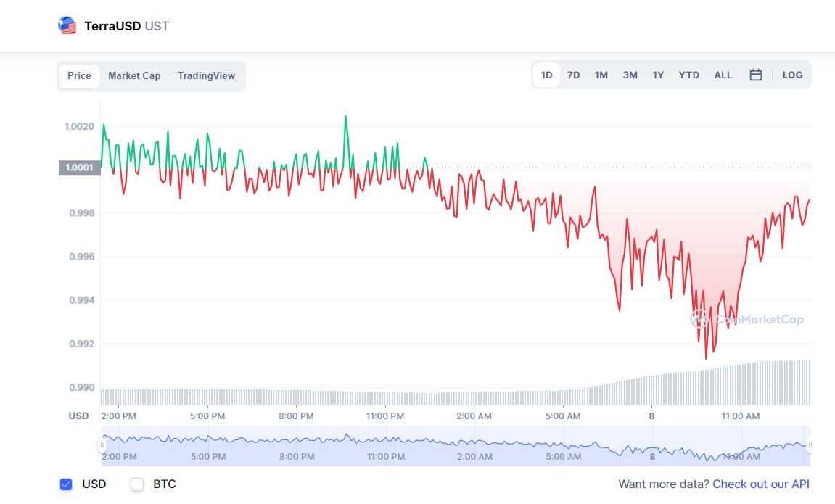This screenshot has height=504, width=835.
Task: Open the TradingView tab
Action: pos(206,75)
